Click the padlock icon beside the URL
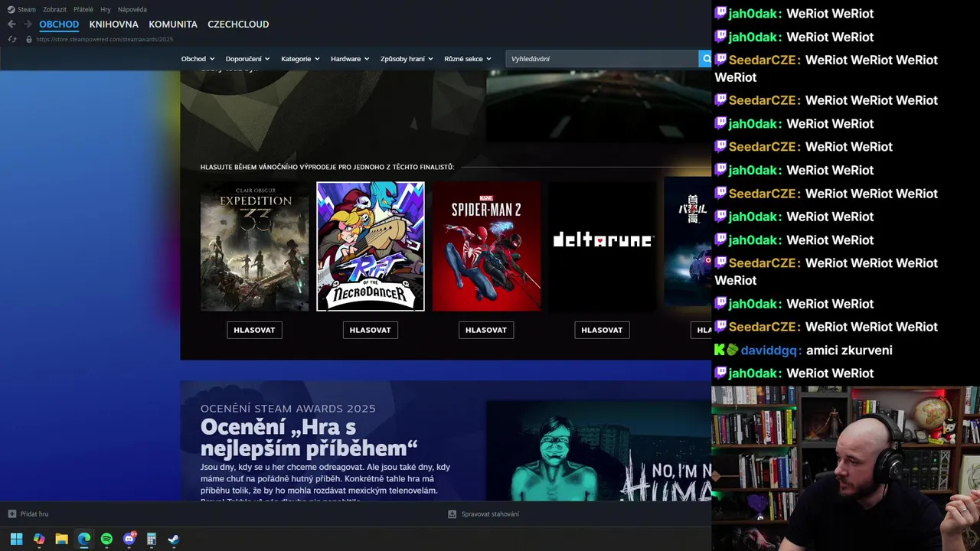This screenshot has width=980, height=551. (x=29, y=39)
